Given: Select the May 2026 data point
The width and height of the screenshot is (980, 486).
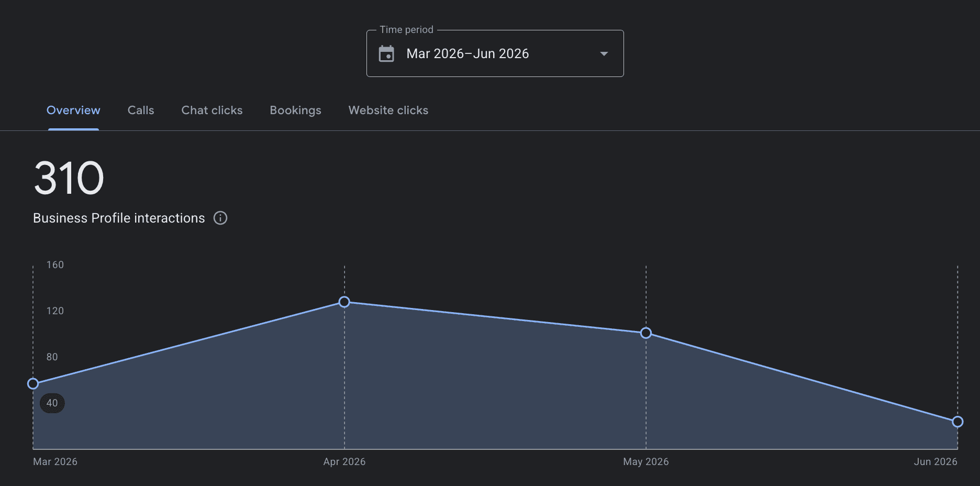Looking at the screenshot, I should tap(646, 333).
